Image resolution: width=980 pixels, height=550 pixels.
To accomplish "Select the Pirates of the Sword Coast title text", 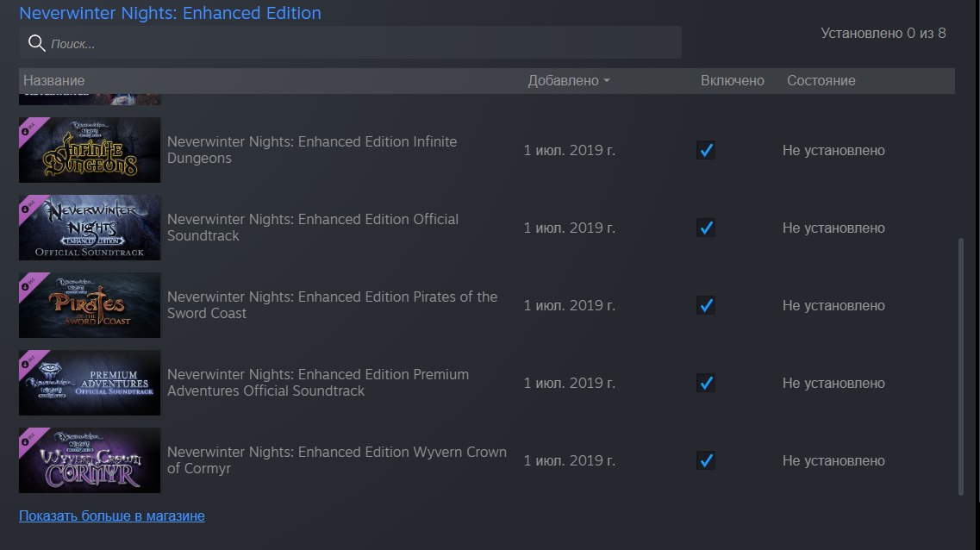I will (x=332, y=305).
